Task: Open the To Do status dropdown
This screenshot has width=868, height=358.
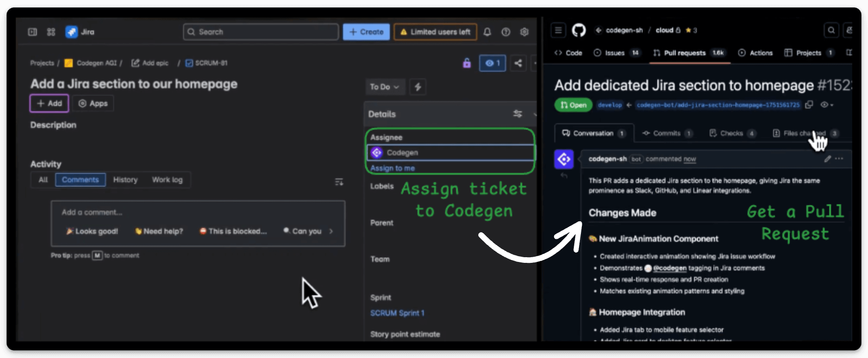Action: [385, 87]
